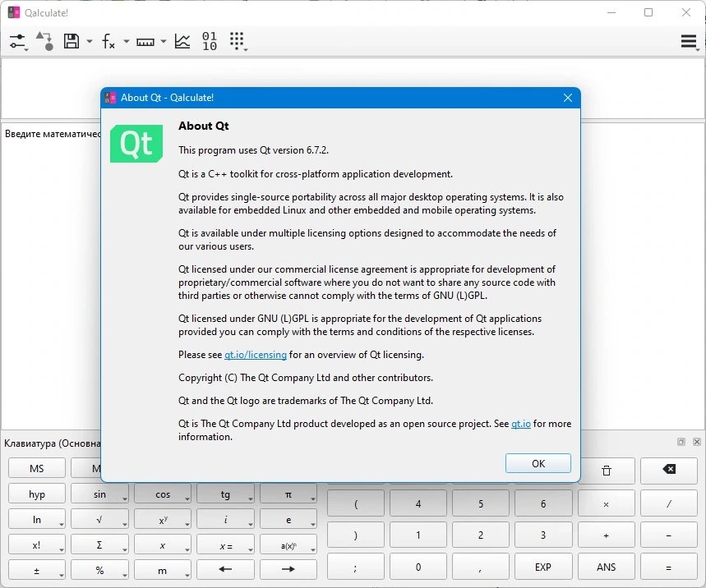Click the Qt logo image
Screen dimensions: 706x588
tap(136, 144)
